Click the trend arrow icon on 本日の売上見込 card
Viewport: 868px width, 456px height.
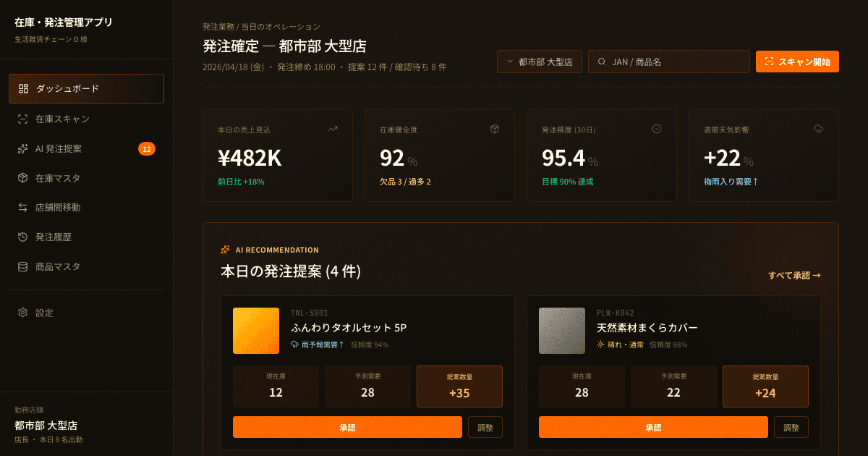point(333,129)
